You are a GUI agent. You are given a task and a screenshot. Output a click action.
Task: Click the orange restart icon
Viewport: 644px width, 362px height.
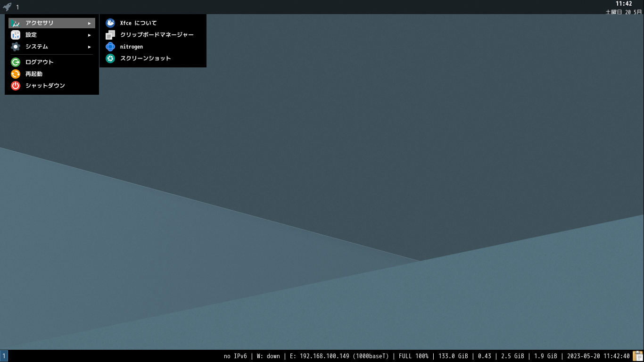(x=16, y=74)
